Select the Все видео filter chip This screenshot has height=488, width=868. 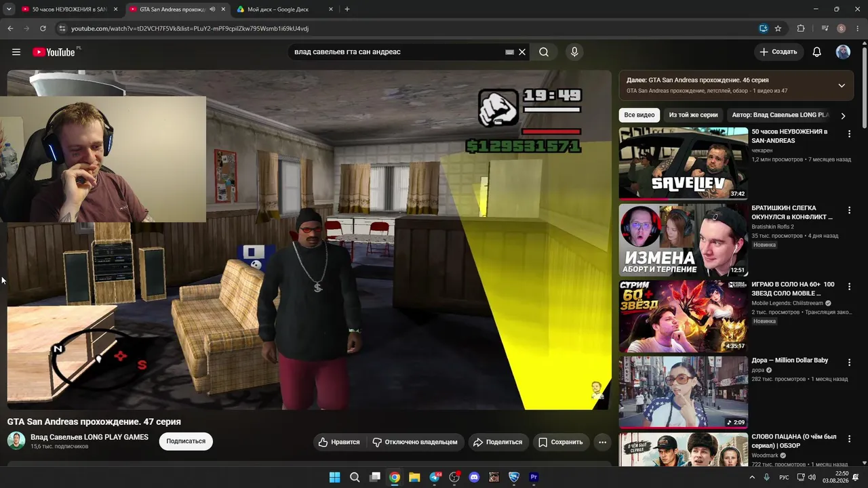tap(639, 115)
